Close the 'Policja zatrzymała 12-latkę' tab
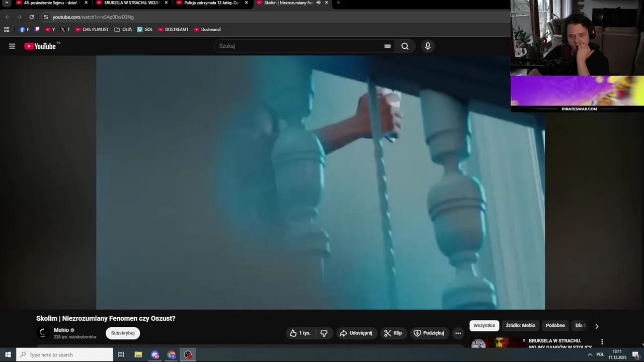Image resolution: width=644 pixels, height=362 pixels. [246, 3]
